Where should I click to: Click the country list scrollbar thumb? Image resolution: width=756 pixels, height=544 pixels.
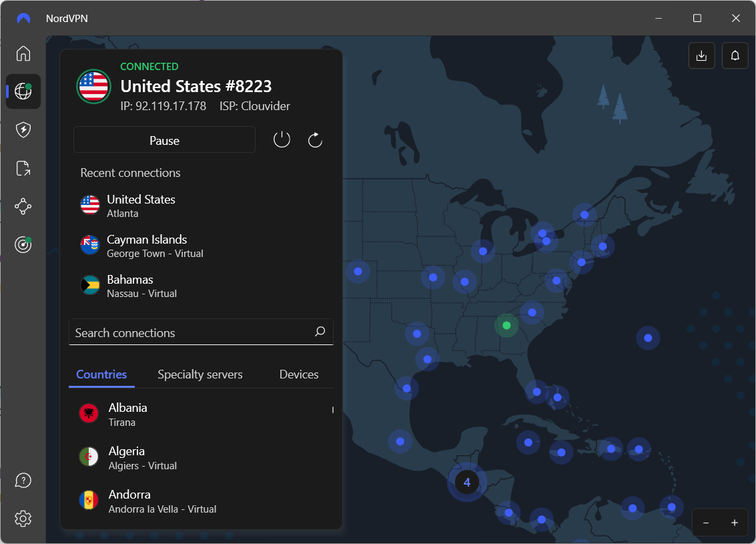click(x=333, y=410)
